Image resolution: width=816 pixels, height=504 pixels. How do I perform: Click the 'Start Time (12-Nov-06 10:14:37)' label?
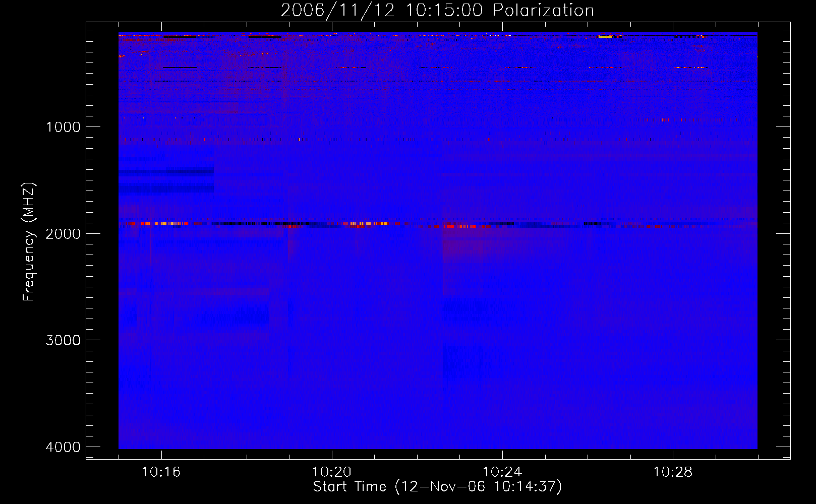click(437, 487)
